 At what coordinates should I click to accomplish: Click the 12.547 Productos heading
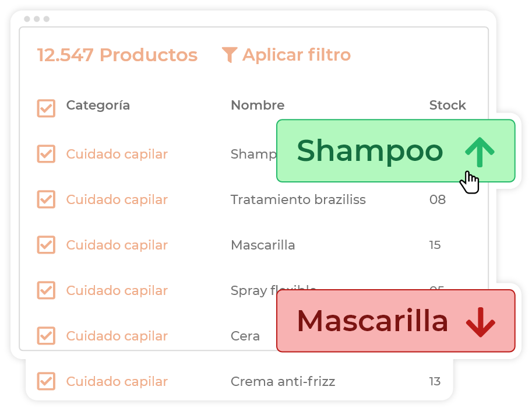click(x=117, y=55)
